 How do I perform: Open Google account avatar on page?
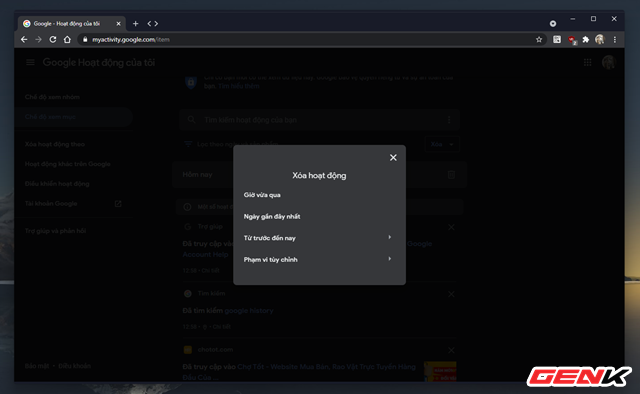[x=608, y=62]
